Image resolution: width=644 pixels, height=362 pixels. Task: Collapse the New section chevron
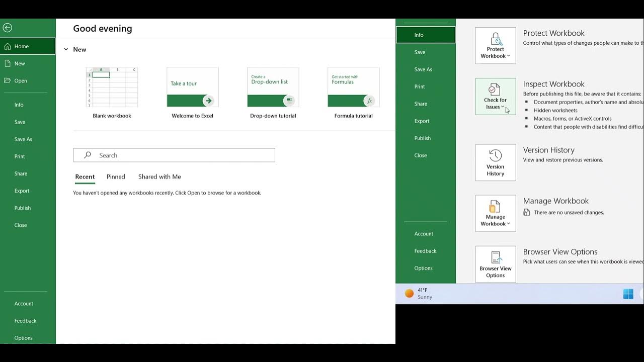click(x=66, y=49)
